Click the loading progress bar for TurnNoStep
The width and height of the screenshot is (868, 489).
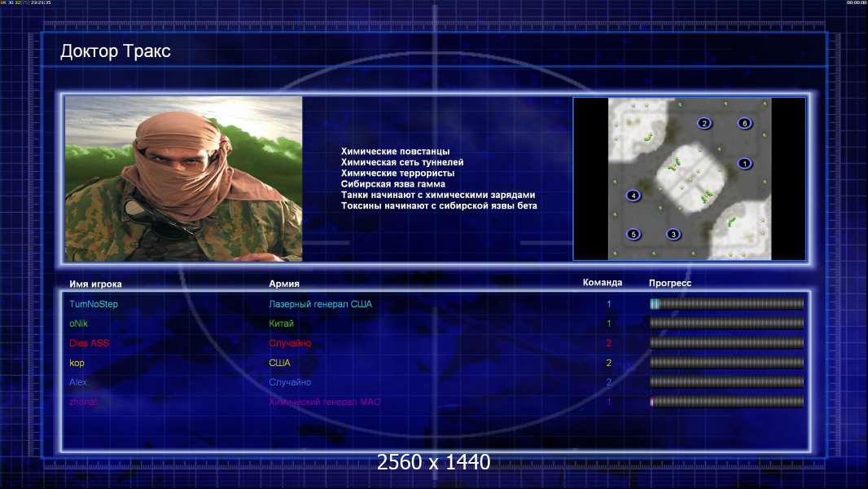[x=727, y=303]
